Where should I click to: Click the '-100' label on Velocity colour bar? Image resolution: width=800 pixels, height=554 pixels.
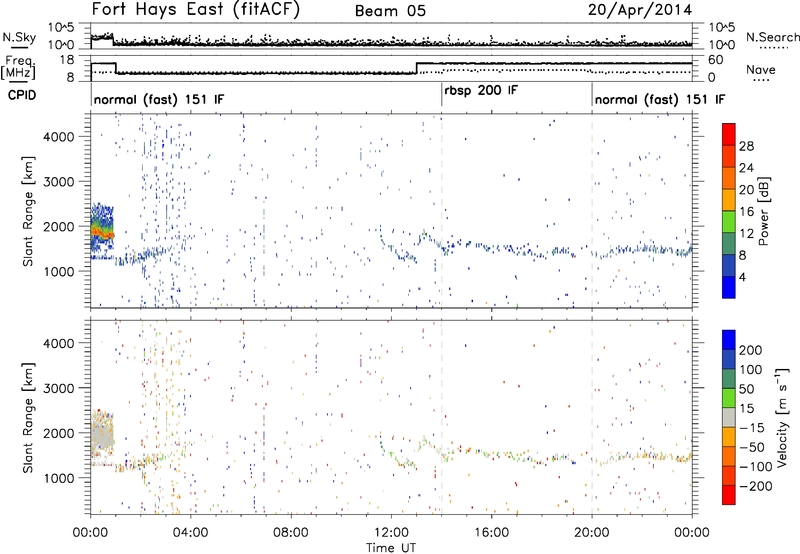point(756,467)
